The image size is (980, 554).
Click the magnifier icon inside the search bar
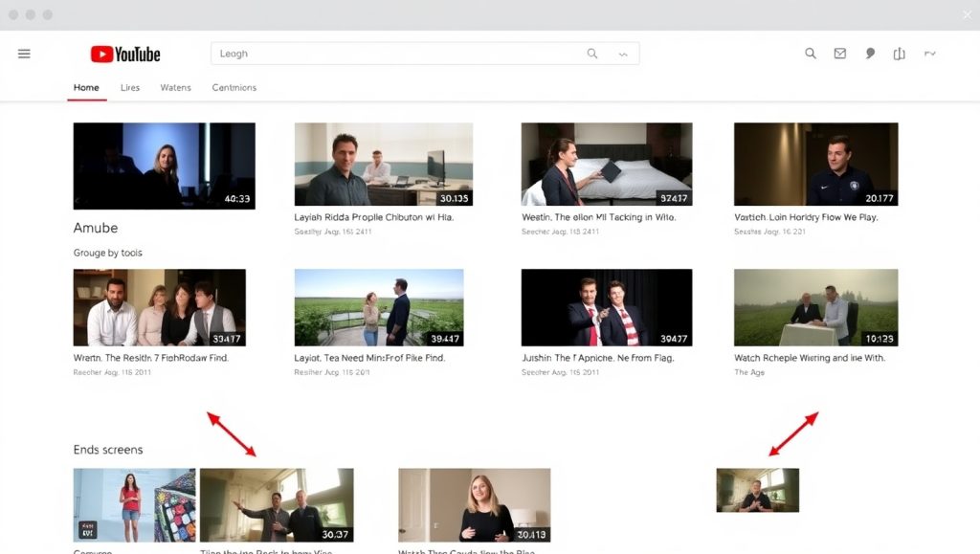tap(591, 54)
